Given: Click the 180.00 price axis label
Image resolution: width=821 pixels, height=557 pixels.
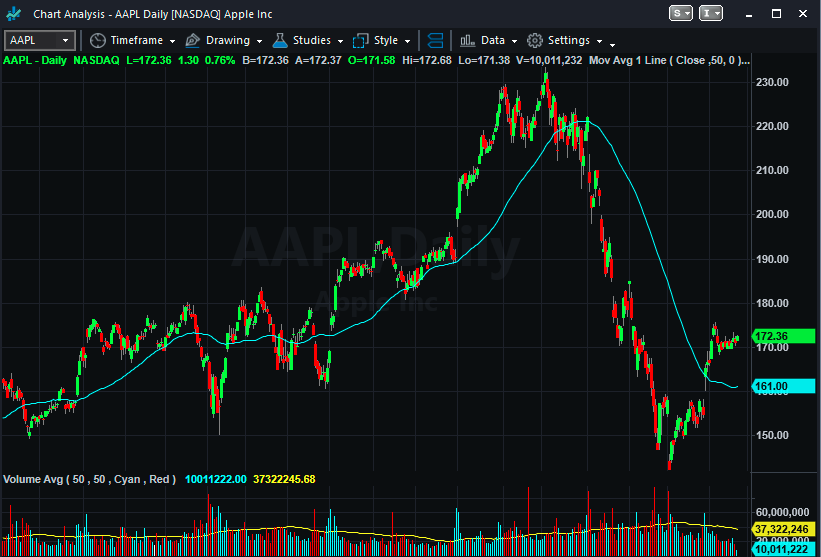Looking at the screenshot, I should coord(772,303).
